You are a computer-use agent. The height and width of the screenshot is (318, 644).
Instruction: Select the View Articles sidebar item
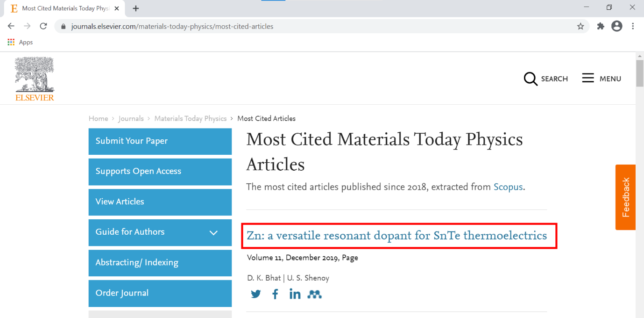160,202
